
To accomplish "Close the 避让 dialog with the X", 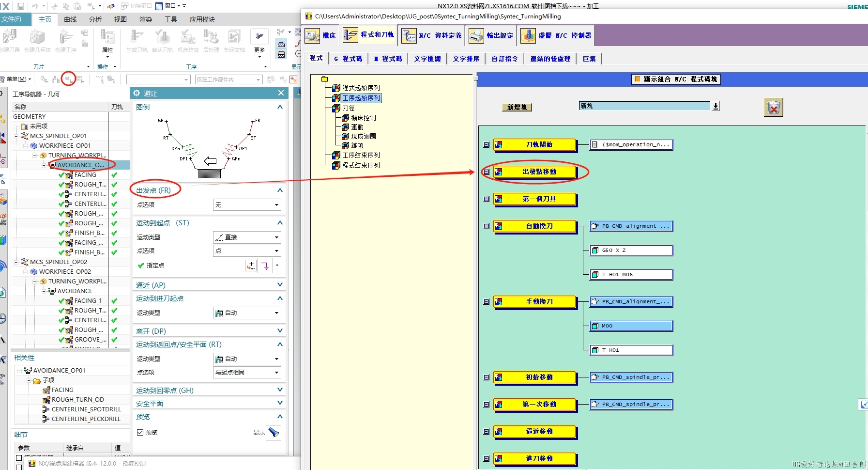I will tap(281, 93).
